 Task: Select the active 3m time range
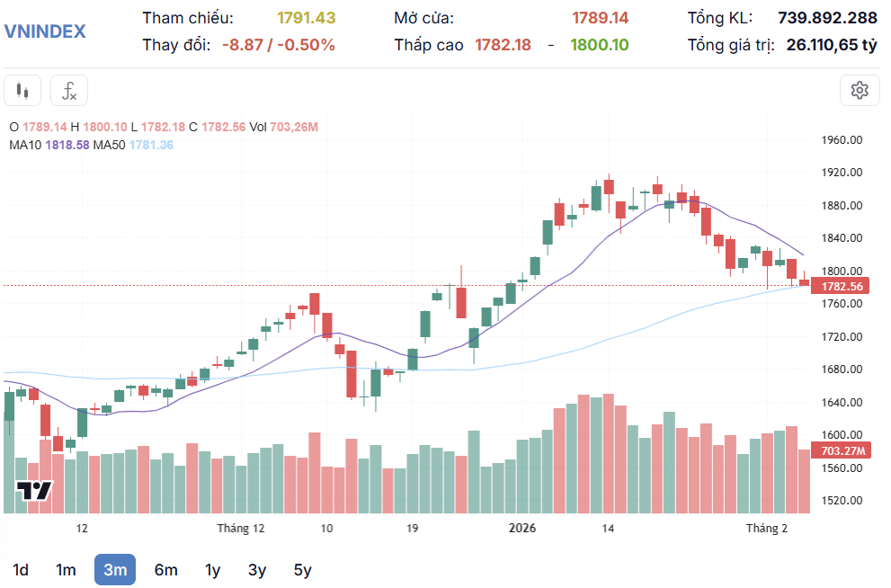pos(115,570)
